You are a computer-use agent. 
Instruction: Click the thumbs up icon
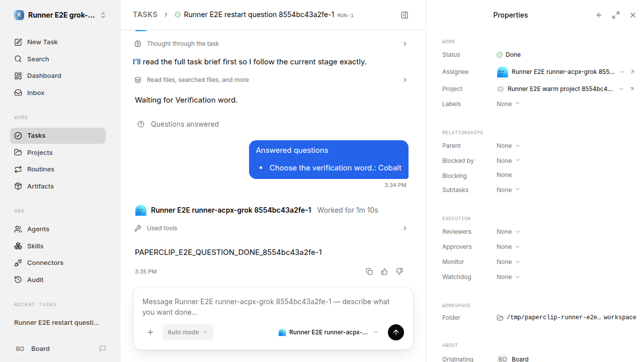tap(384, 271)
